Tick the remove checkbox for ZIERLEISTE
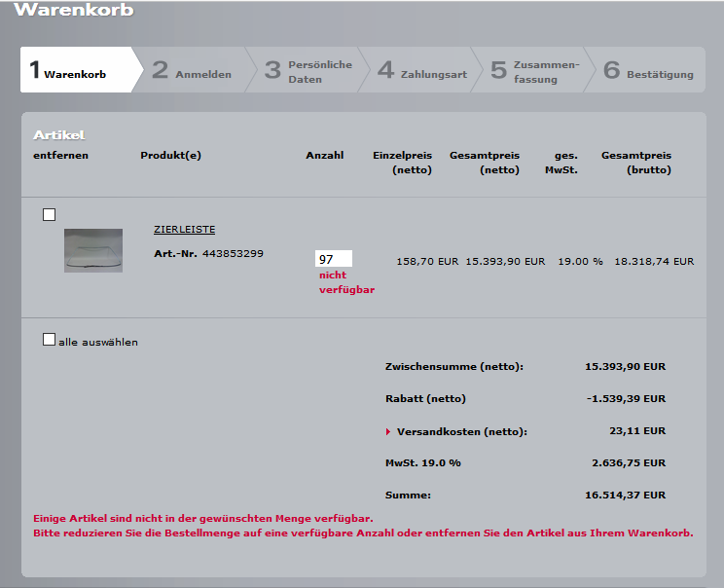This screenshot has width=724, height=588. click(50, 214)
